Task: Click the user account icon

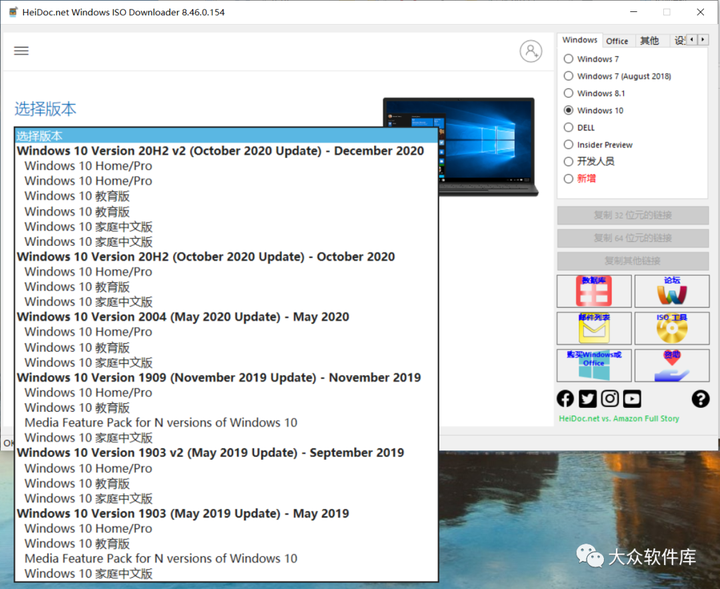Action: pyautogui.click(x=531, y=51)
